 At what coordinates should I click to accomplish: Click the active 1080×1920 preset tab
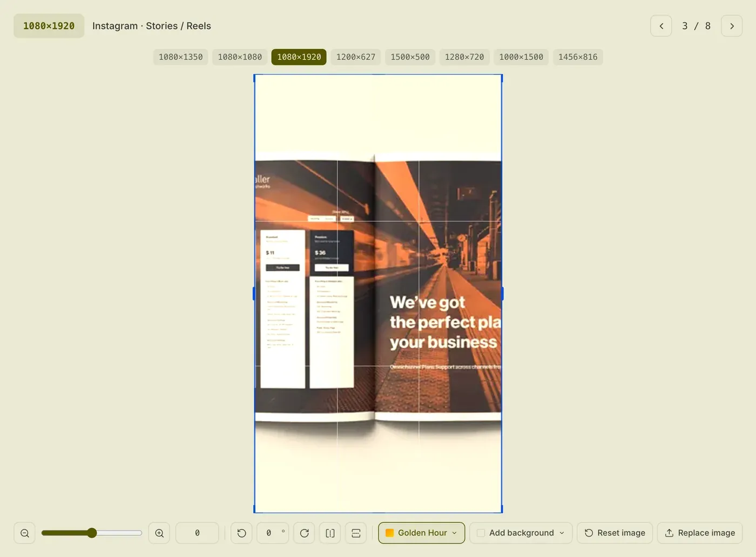(299, 57)
